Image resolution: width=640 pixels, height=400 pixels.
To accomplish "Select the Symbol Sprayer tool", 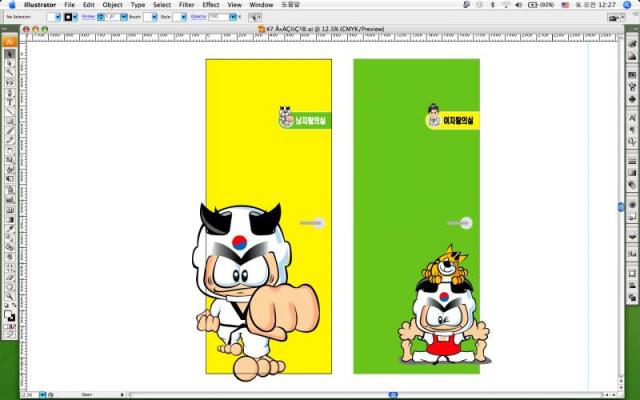I will (10, 190).
